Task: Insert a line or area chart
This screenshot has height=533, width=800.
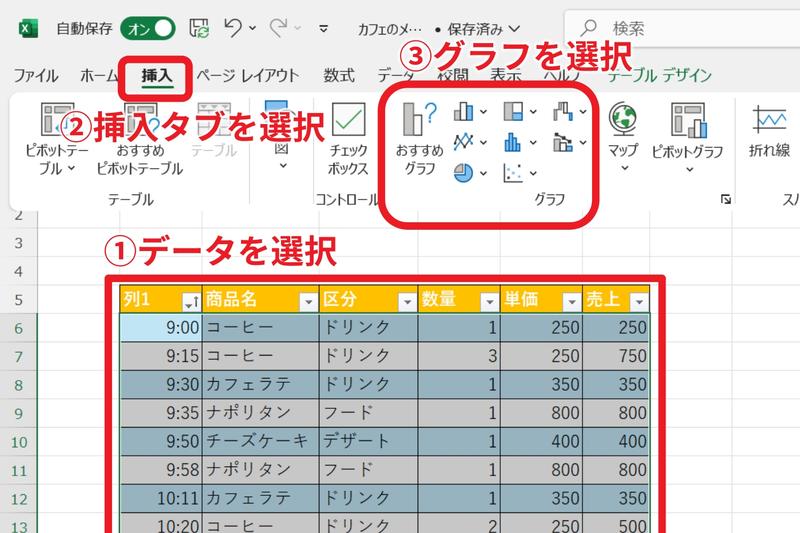Action: (x=463, y=142)
